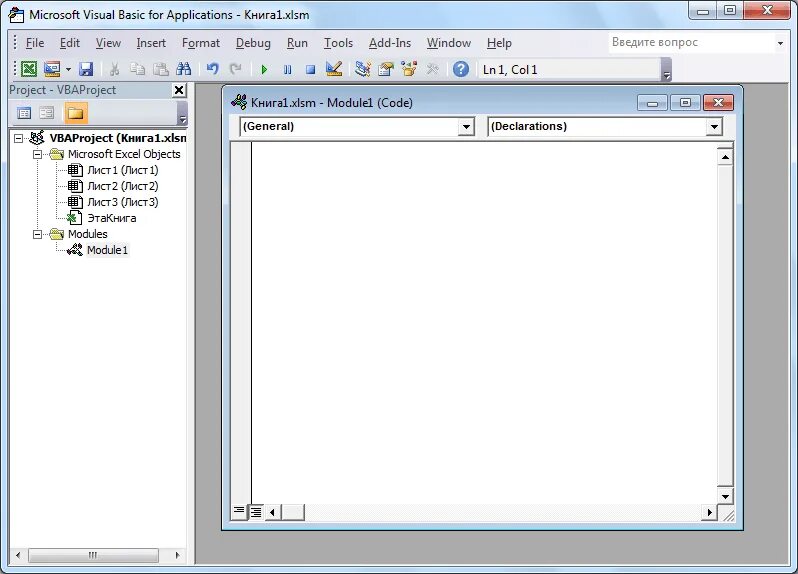This screenshot has height=574, width=798.
Task: Undo the last action
Action: pyautogui.click(x=213, y=69)
